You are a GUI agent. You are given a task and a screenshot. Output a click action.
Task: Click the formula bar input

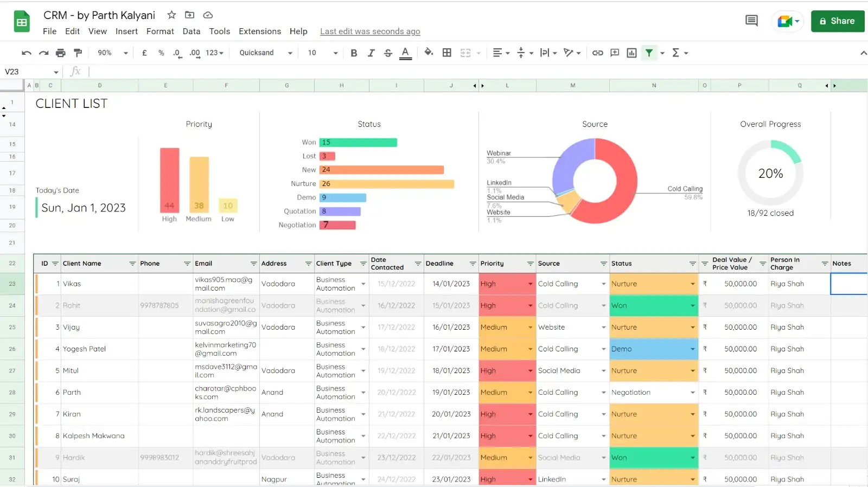(x=477, y=72)
